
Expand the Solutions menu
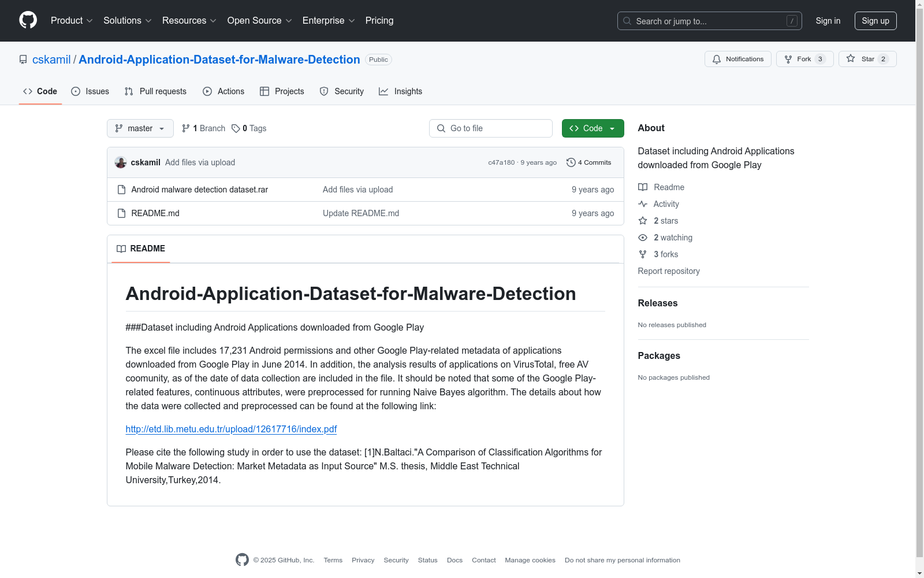click(128, 21)
